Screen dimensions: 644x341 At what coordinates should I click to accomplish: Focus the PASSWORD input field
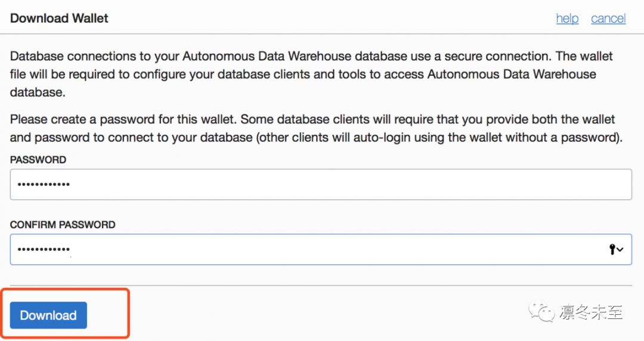321,185
